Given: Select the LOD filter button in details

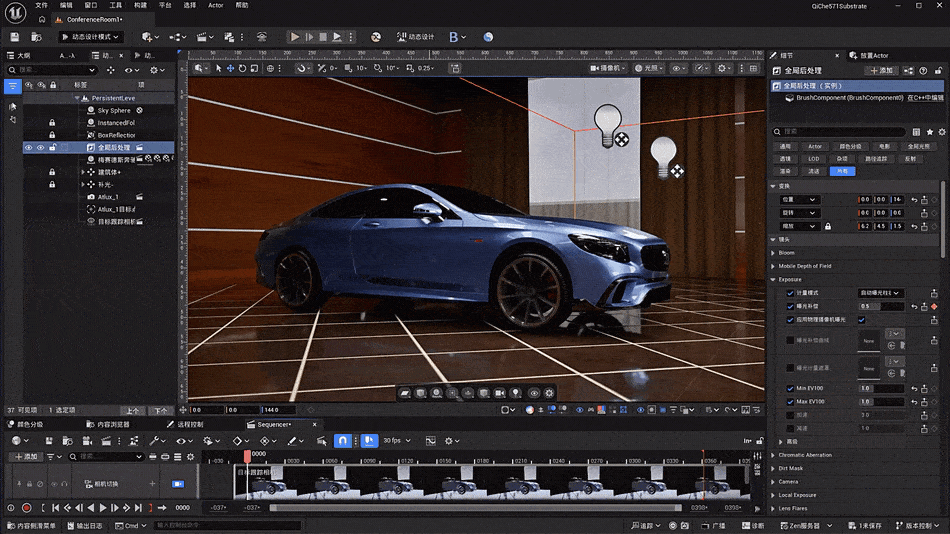Looking at the screenshot, I should tap(814, 159).
